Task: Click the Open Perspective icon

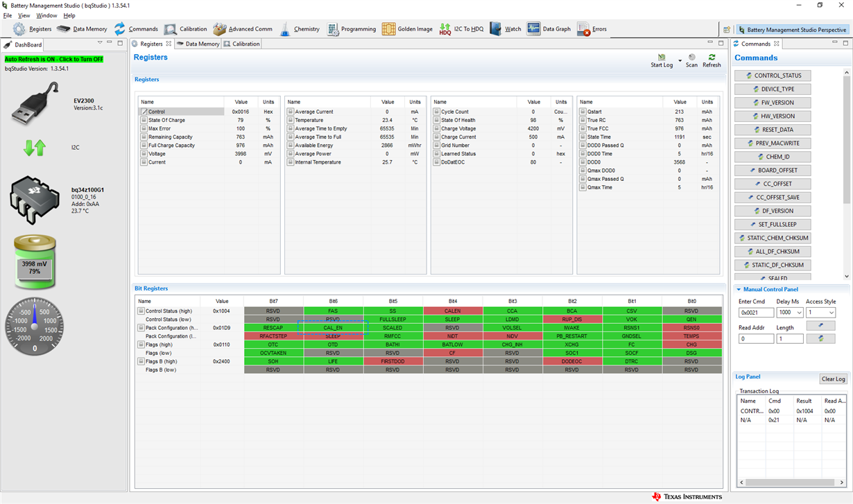Action: pos(727,30)
